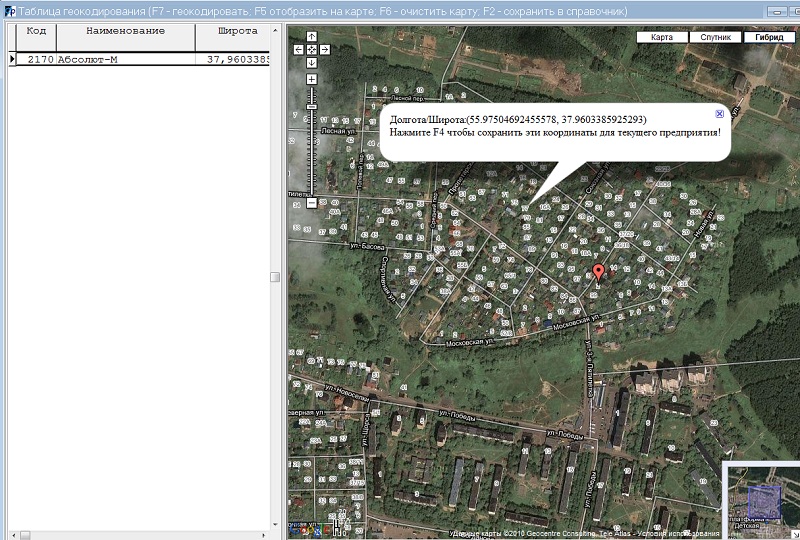Pan the map left with the arrow
800x540 pixels.
299,48
